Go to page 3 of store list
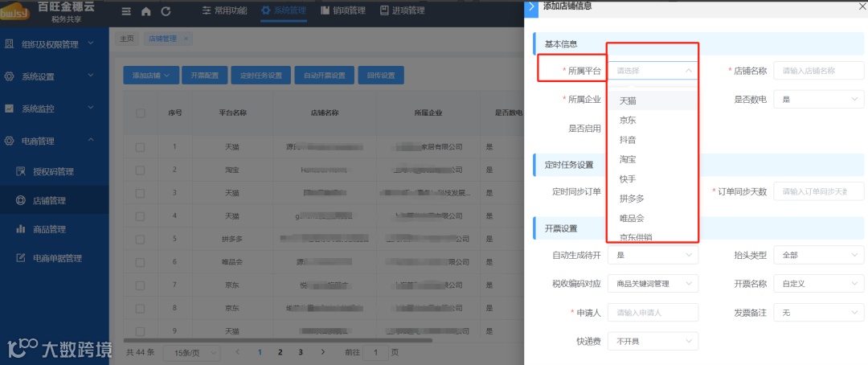Image resolution: width=868 pixels, height=365 pixels. 301,351
